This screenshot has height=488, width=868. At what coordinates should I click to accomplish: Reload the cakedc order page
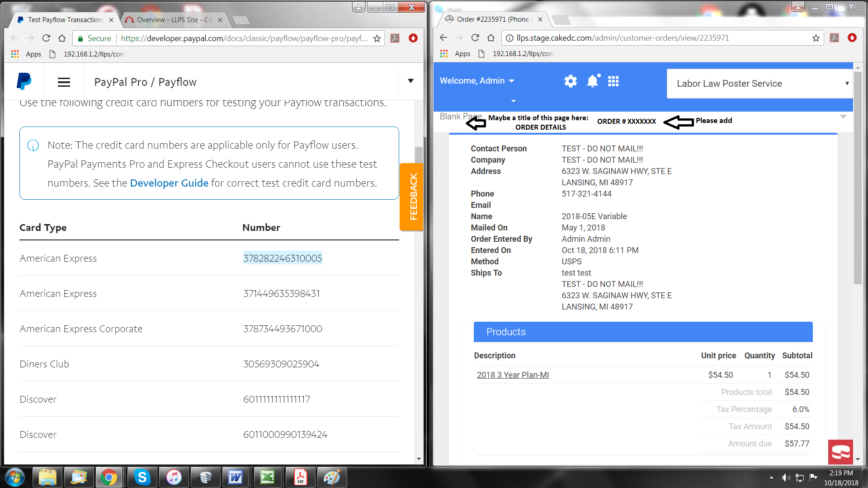pyautogui.click(x=475, y=38)
